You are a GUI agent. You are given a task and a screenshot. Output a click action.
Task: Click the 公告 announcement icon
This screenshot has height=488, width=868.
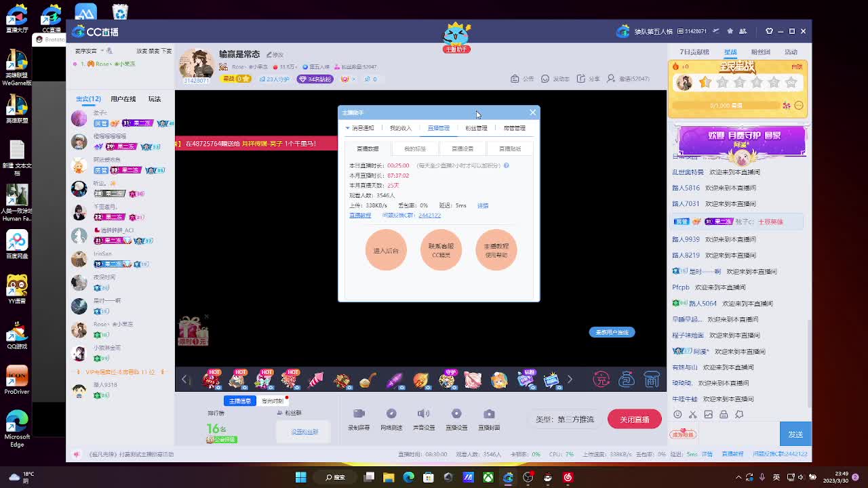pyautogui.click(x=522, y=79)
